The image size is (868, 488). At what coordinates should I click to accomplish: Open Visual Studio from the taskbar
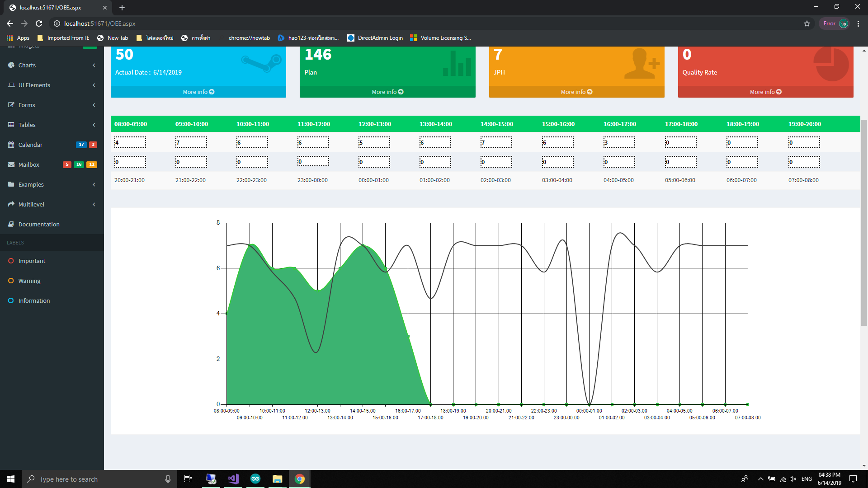point(233,479)
